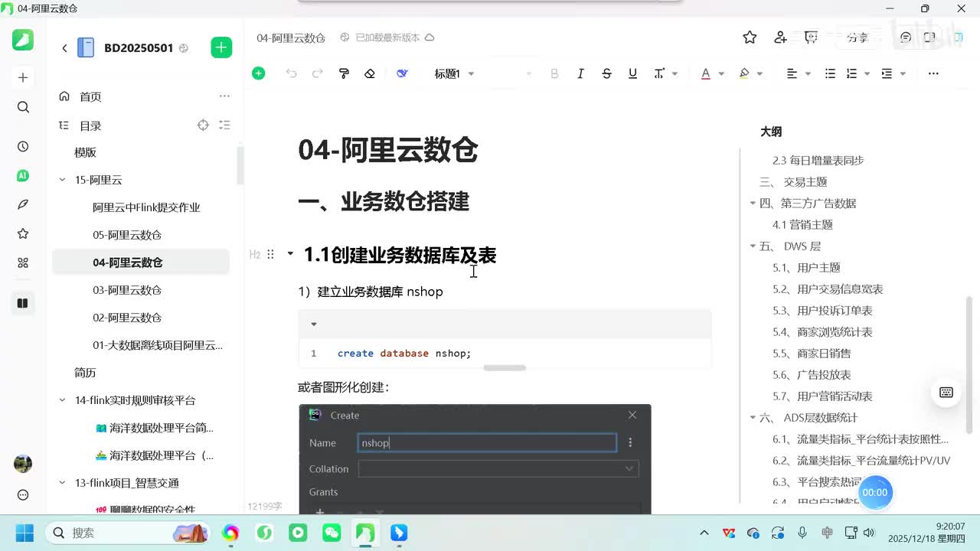
Task: Insert a numbered list
Action: tap(851, 73)
